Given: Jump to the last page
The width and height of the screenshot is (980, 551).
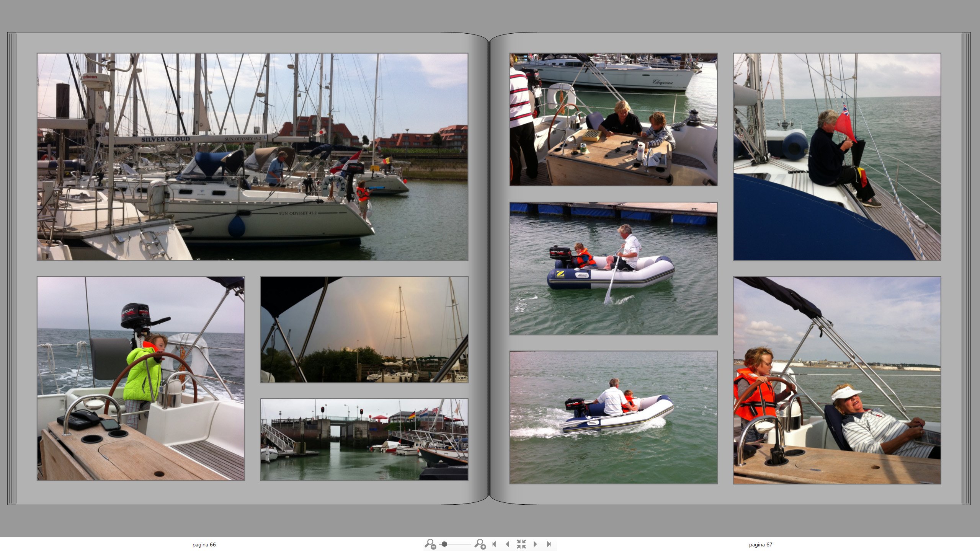Looking at the screenshot, I should coord(549,544).
